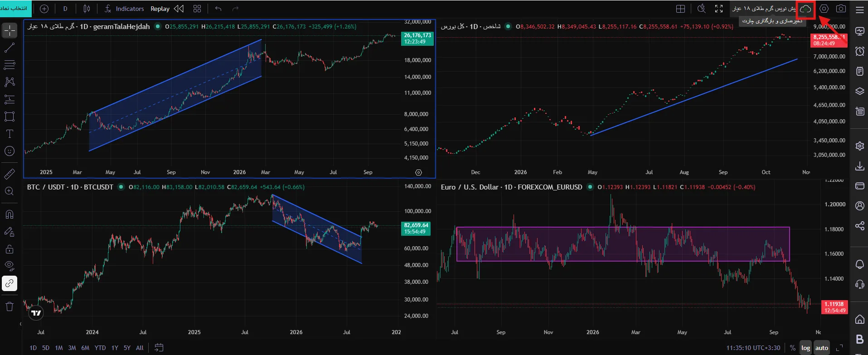The image size is (868, 355).
Task: Open the object tree layers panel
Action: pos(859,91)
